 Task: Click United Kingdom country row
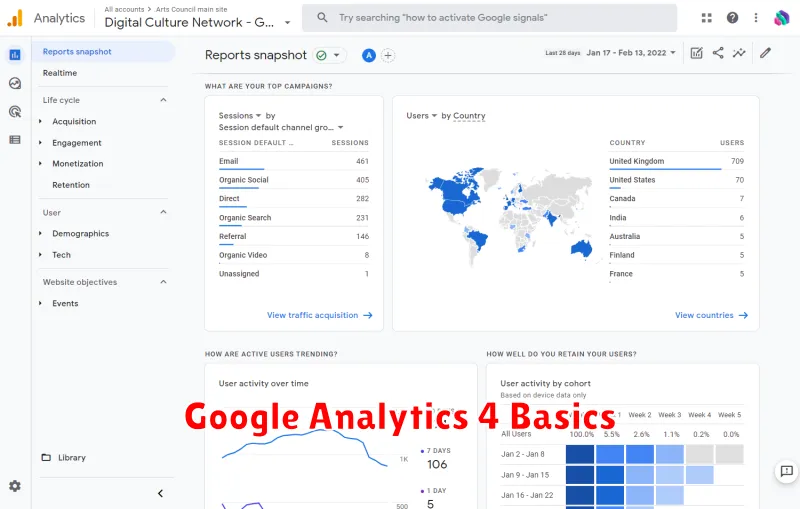[x=677, y=161]
